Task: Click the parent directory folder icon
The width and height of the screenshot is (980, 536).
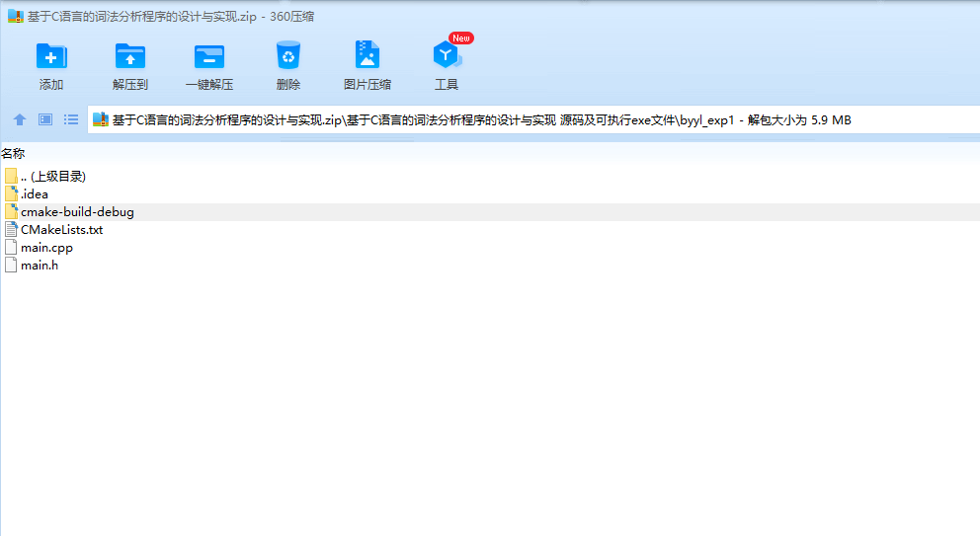Action: pos(11,176)
